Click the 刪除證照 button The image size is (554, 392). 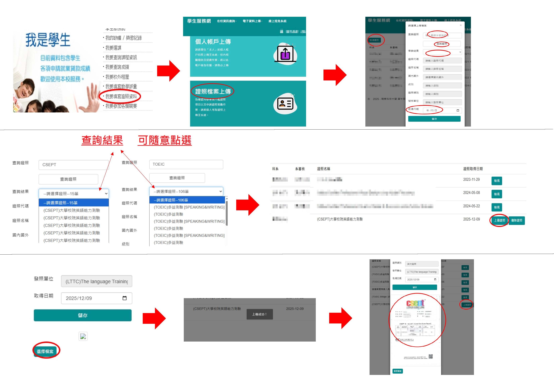pos(517,220)
